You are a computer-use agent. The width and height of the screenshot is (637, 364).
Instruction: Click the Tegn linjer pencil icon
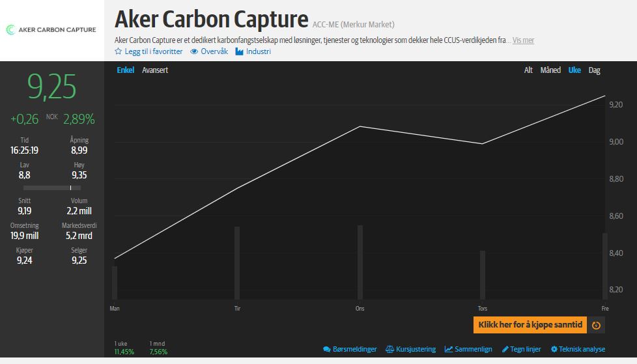(505, 350)
